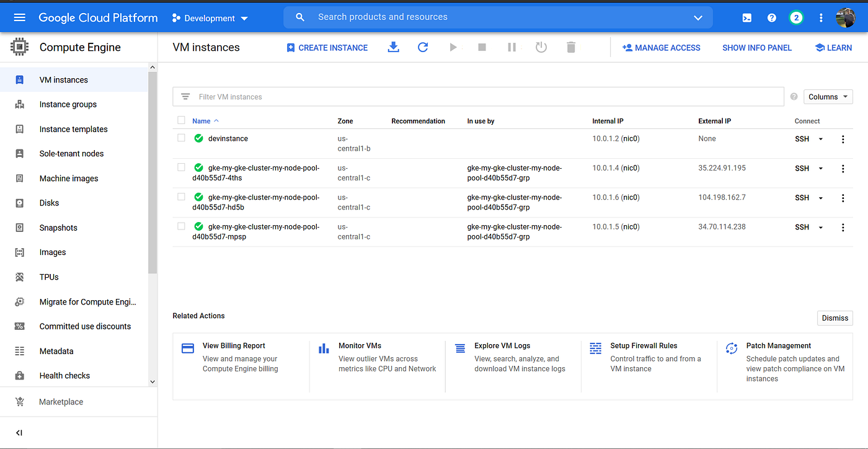Go to Instance groups
Screen dimensions: 868x449
coord(74,104)
